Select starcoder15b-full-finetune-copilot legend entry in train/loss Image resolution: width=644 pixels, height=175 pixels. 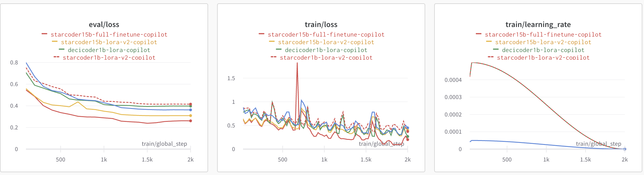coord(326,35)
